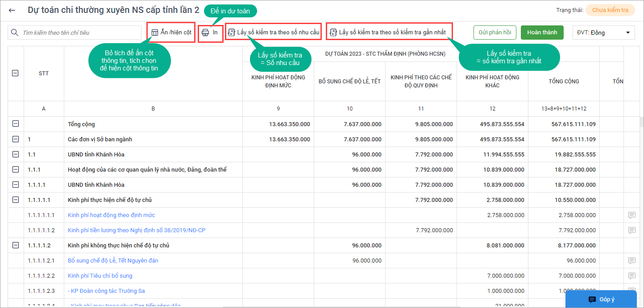Click the back arrow icon
Screen dimensions: 644x308
click(12, 10)
